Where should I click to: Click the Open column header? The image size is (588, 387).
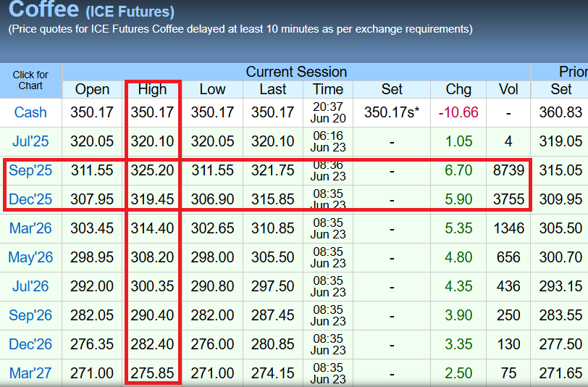coord(92,89)
